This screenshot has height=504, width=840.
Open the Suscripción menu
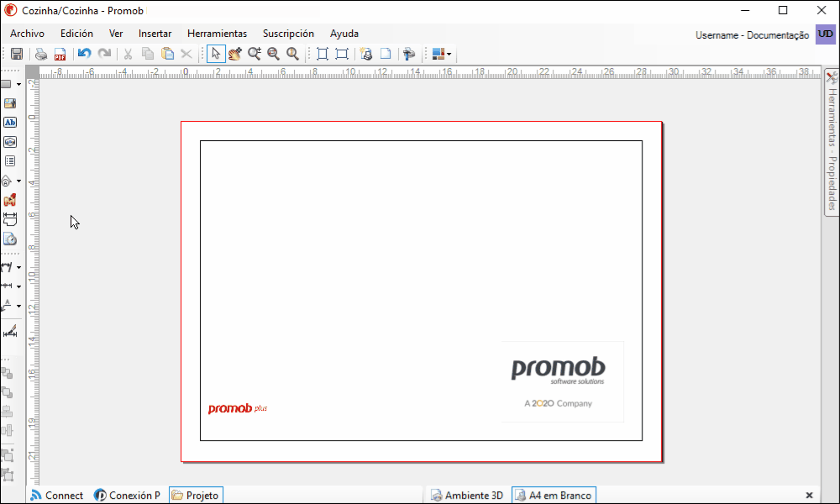click(x=288, y=34)
